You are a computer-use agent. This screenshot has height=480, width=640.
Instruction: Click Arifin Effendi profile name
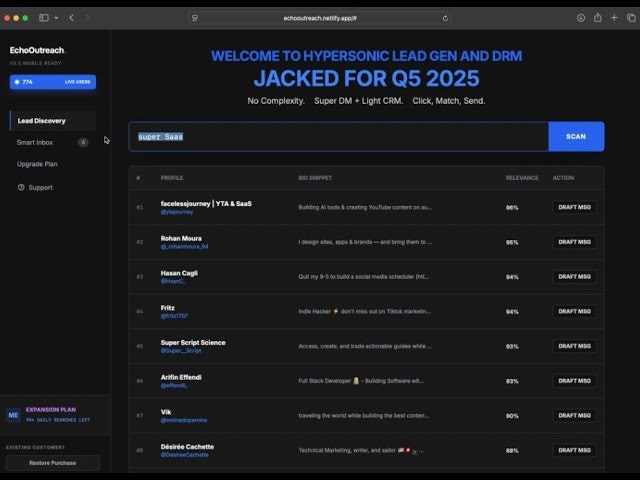pos(181,377)
